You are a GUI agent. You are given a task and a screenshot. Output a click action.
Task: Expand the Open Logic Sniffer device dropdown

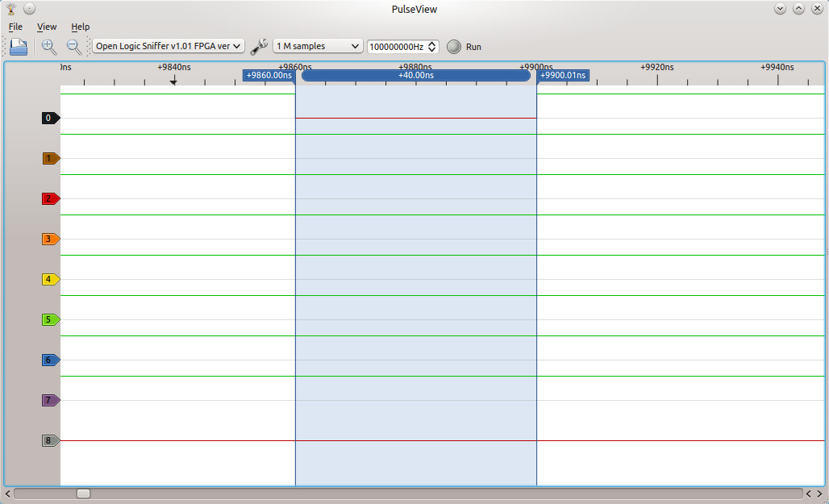pyautogui.click(x=168, y=47)
